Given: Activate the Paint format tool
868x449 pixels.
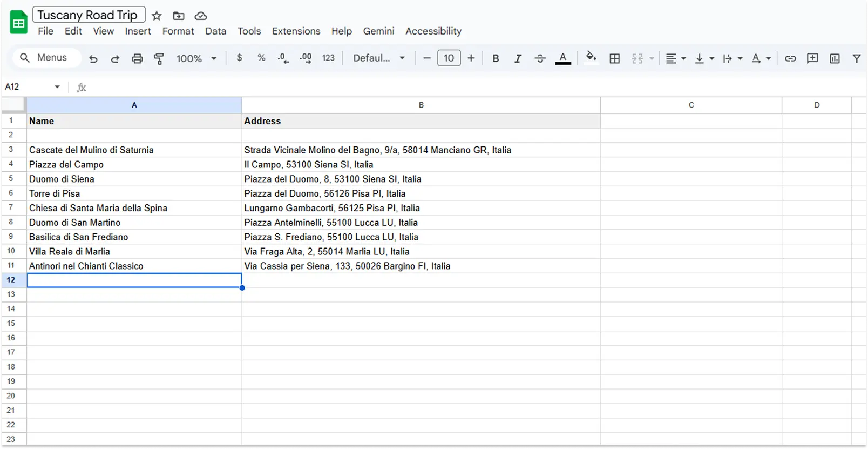Looking at the screenshot, I should (x=159, y=58).
